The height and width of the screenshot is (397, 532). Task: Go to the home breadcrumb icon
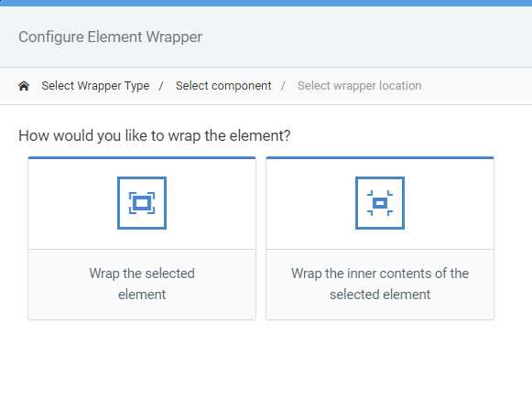pos(24,86)
